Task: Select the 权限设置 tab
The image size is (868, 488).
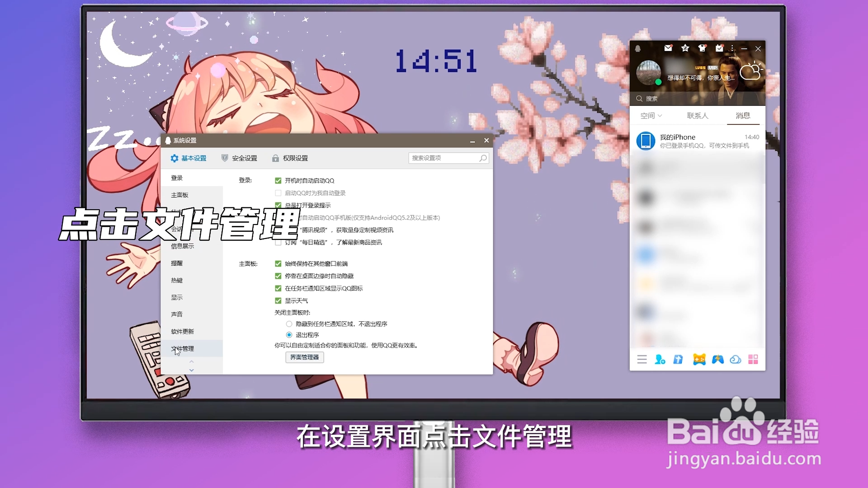Action: click(290, 158)
